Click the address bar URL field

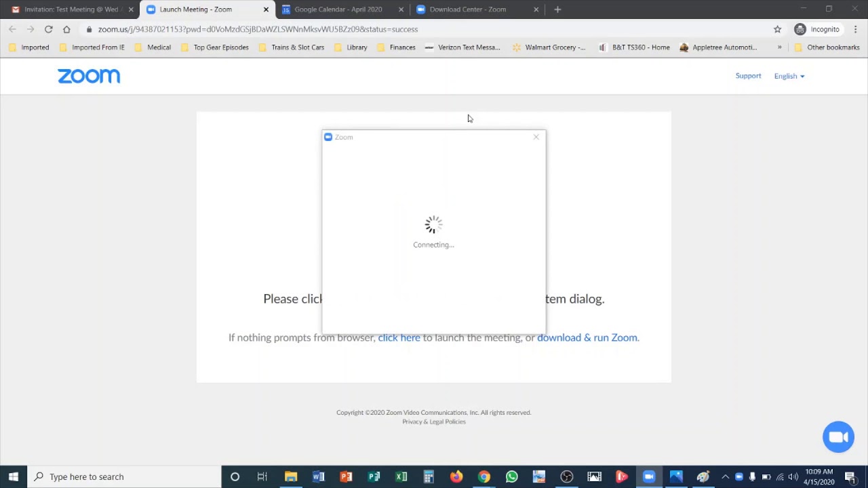pyautogui.click(x=427, y=29)
